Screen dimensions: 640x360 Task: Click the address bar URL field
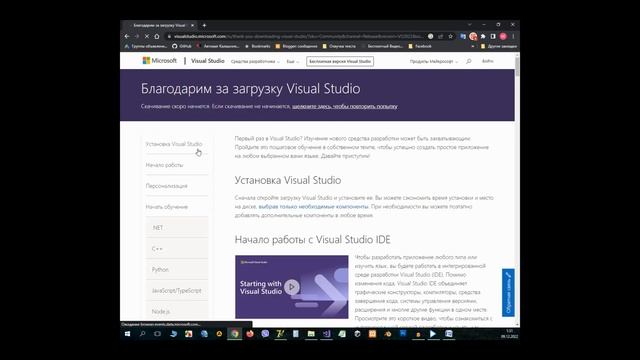(298, 36)
